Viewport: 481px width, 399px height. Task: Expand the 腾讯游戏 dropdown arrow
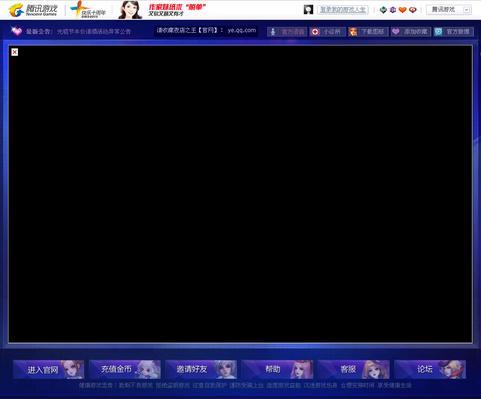pyautogui.click(x=467, y=10)
